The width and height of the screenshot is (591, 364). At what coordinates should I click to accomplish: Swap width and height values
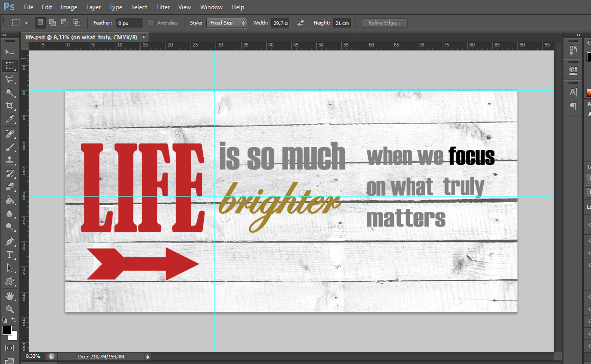point(301,23)
